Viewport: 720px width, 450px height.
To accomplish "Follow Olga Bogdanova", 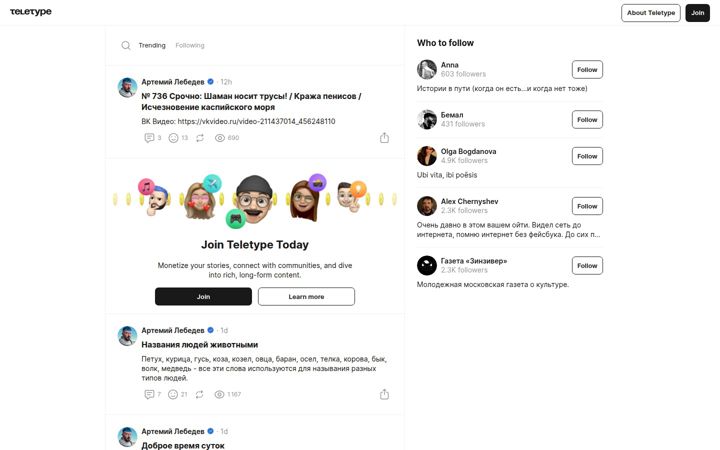I will tap(587, 156).
